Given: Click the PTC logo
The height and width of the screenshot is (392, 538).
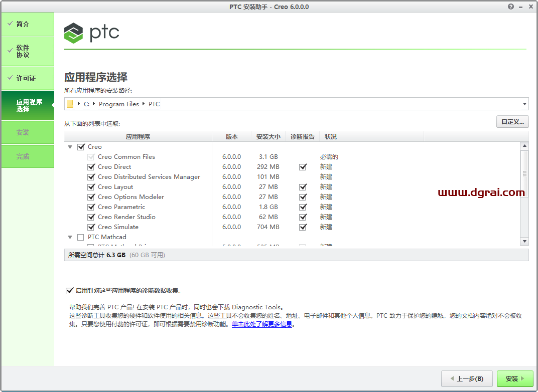Looking at the screenshot, I should coord(92,33).
